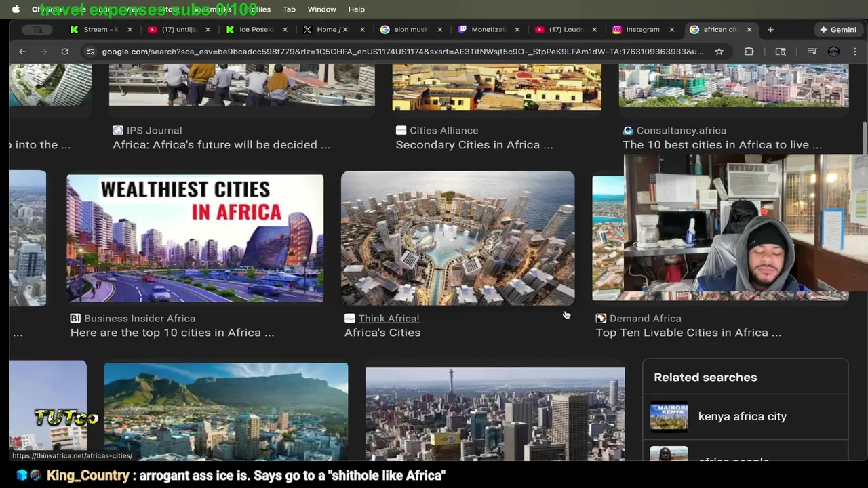868x488 pixels.
Task: Click the Related searches heading
Action: coord(705,378)
